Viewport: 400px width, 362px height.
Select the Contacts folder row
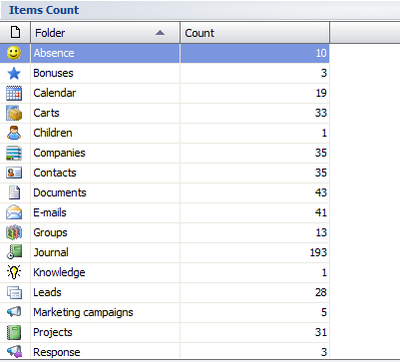[165, 173]
